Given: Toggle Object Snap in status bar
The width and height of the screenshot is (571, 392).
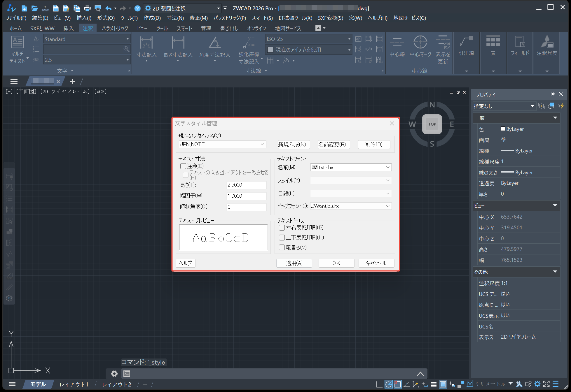Looking at the screenshot, I should pyautogui.click(x=397, y=384).
